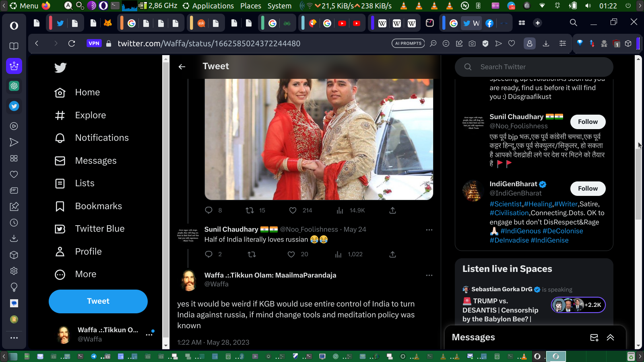644x362 pixels.
Task: Retweet Sunil Chaudhary's reply about russian
Action: point(252,254)
